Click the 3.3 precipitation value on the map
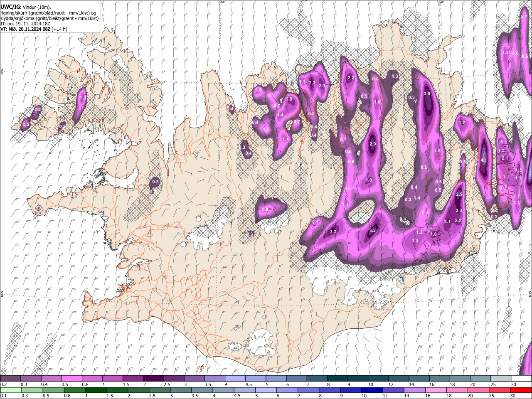Viewport: 532px width, 399px height. 372,230
